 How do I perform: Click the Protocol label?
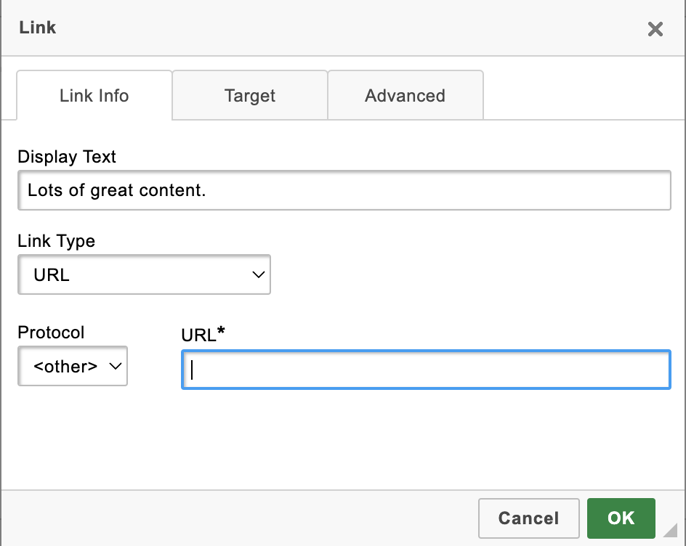[x=51, y=332]
